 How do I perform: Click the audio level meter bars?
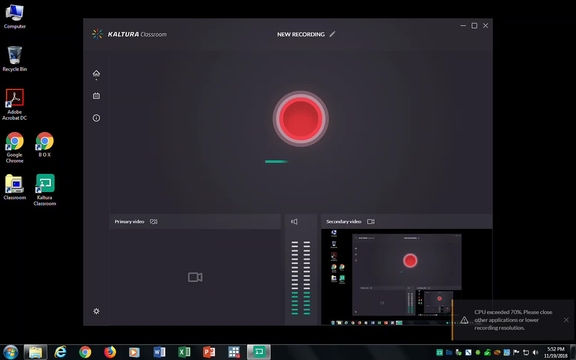coord(301,278)
